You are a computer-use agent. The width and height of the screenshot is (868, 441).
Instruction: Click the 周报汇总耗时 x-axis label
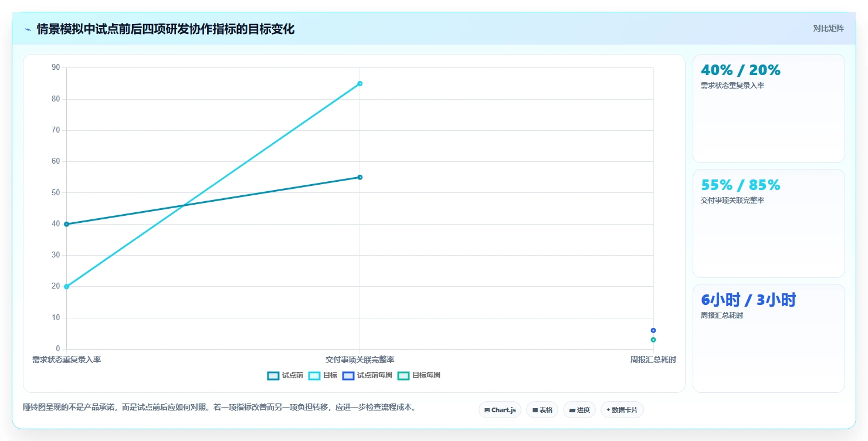pos(653,359)
